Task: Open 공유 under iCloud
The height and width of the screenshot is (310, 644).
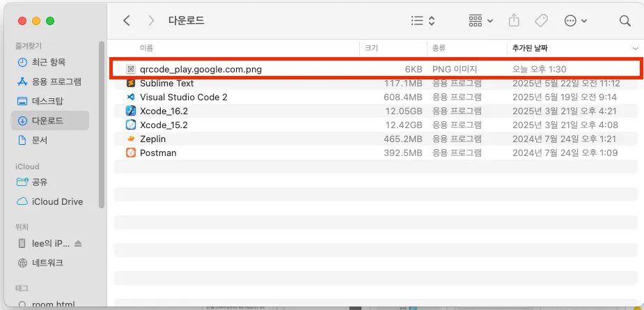Action: (x=40, y=182)
